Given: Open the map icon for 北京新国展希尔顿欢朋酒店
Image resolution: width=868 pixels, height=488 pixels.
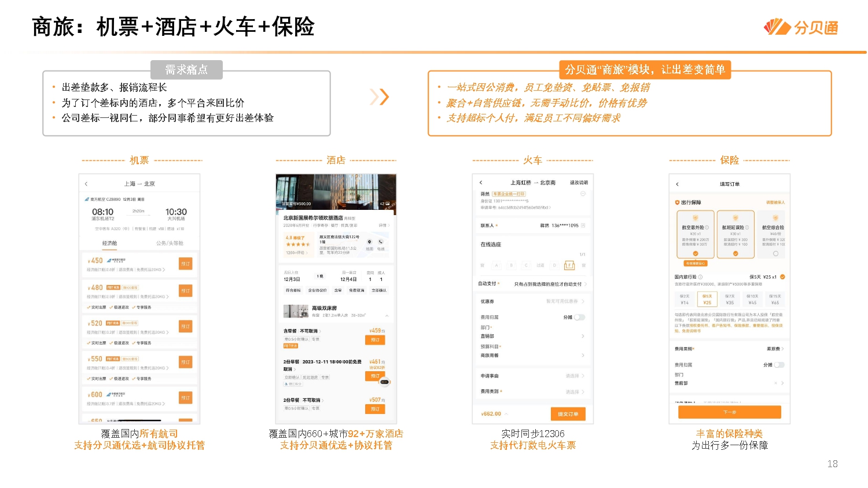Looking at the screenshot, I should coord(370,242).
